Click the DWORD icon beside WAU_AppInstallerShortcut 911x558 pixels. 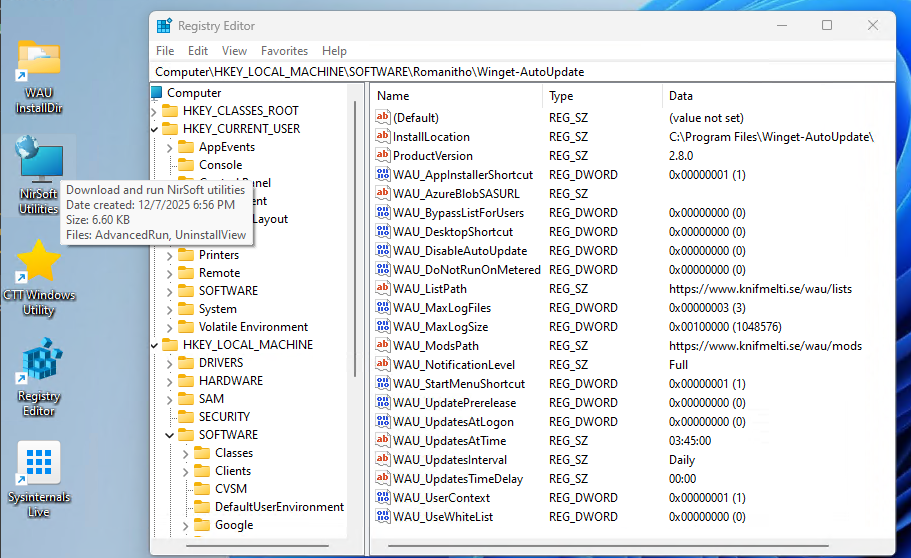tap(382, 174)
